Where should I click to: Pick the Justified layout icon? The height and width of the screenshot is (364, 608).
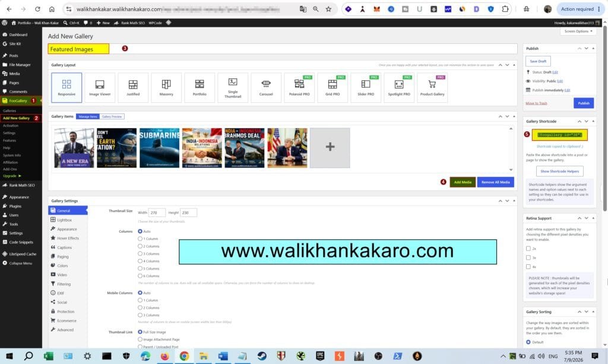pyautogui.click(x=133, y=88)
